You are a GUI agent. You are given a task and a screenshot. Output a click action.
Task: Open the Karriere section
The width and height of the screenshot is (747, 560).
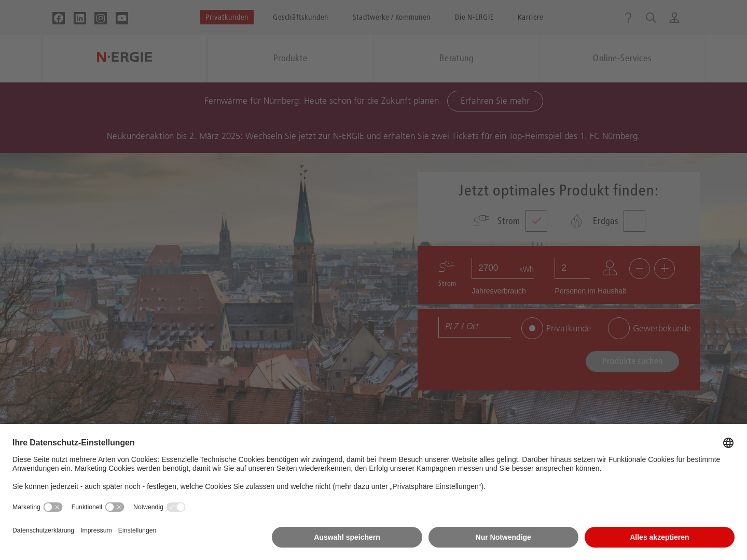click(530, 17)
